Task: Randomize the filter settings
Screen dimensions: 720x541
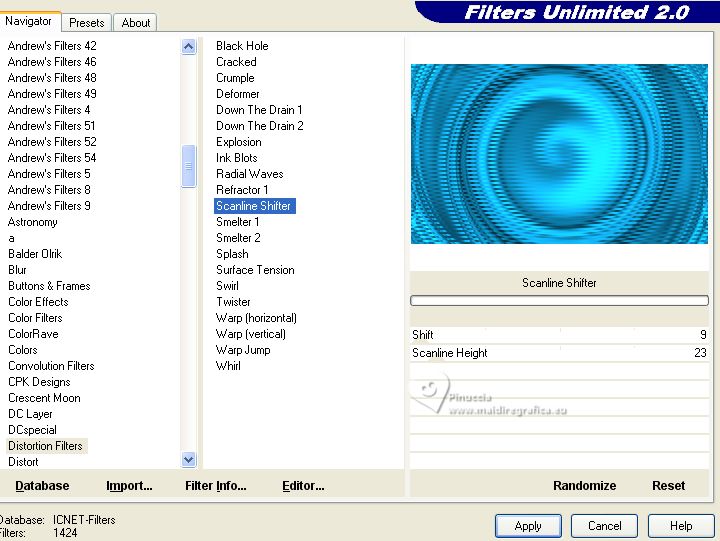Action: 584,486
